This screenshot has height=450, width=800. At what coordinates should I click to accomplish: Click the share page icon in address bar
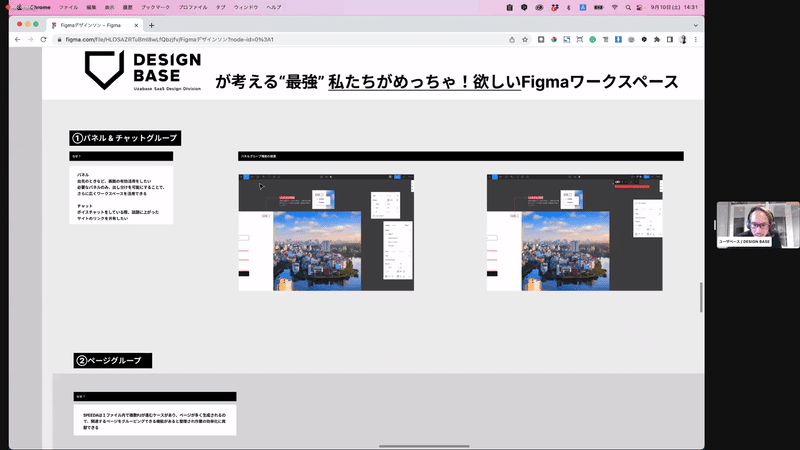512,39
